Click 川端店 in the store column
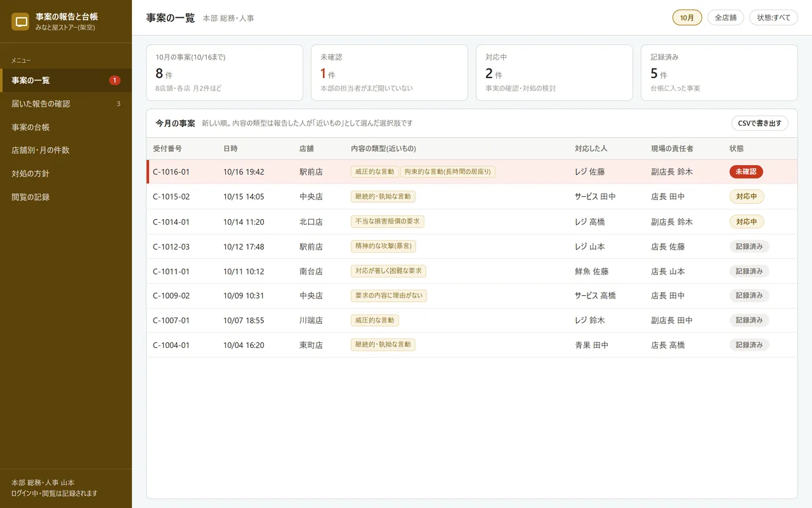 coord(311,321)
